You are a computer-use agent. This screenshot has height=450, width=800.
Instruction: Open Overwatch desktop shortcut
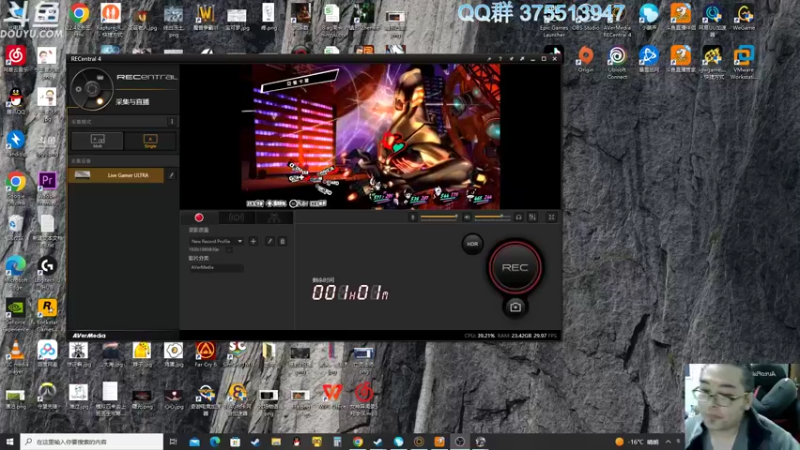point(47,396)
